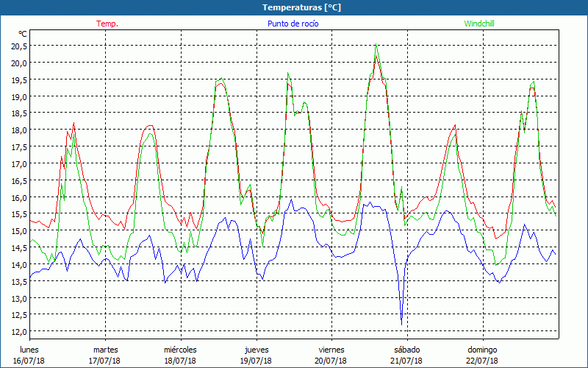588x368 pixels.
Task: Click the 17,5 y-axis value
Action: [19, 146]
